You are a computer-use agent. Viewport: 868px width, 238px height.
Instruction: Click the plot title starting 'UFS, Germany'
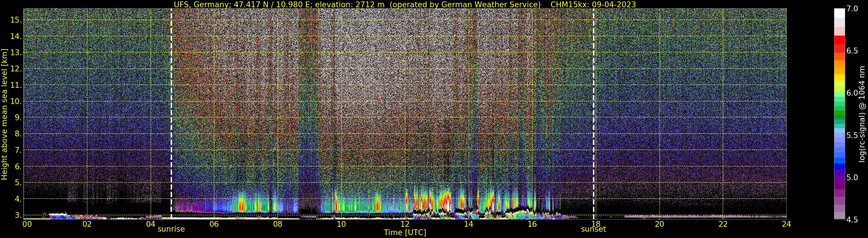point(405,4)
